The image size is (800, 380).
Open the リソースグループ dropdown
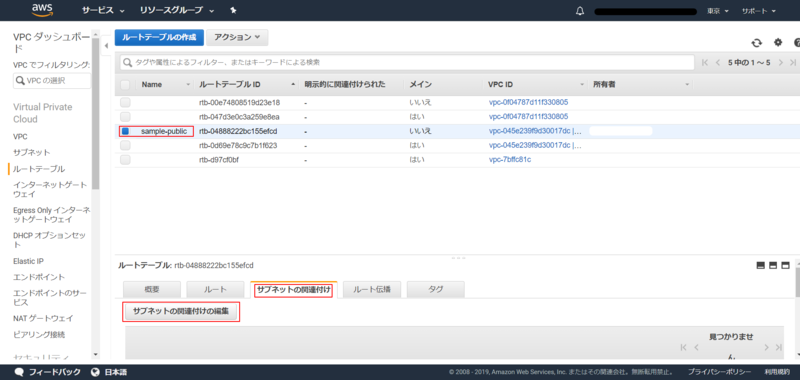click(177, 10)
